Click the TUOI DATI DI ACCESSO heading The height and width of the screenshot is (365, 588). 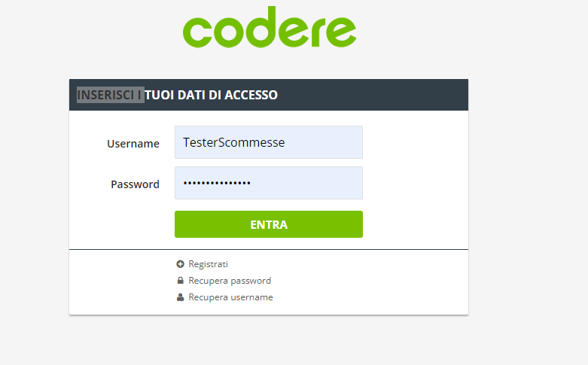pos(212,95)
